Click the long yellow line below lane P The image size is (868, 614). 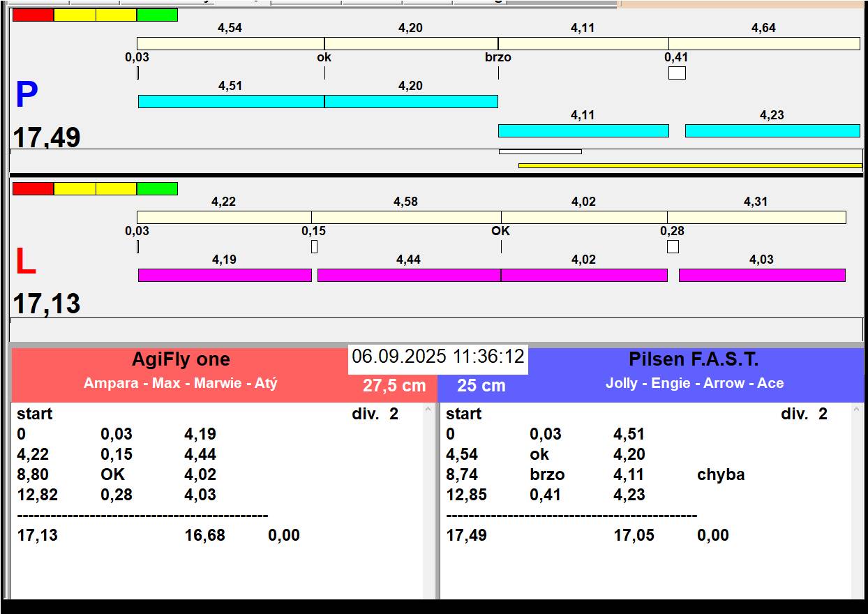(x=690, y=165)
